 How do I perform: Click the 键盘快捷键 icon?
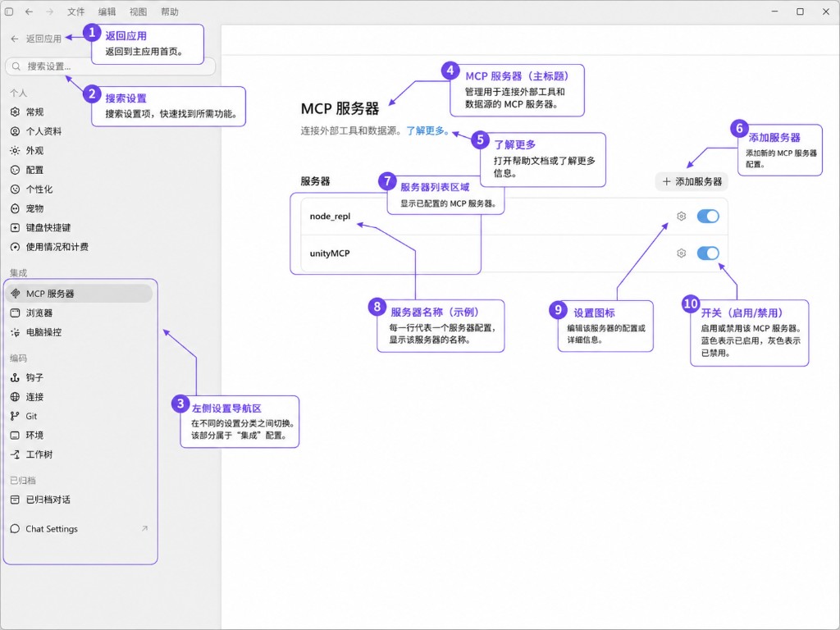tap(15, 228)
